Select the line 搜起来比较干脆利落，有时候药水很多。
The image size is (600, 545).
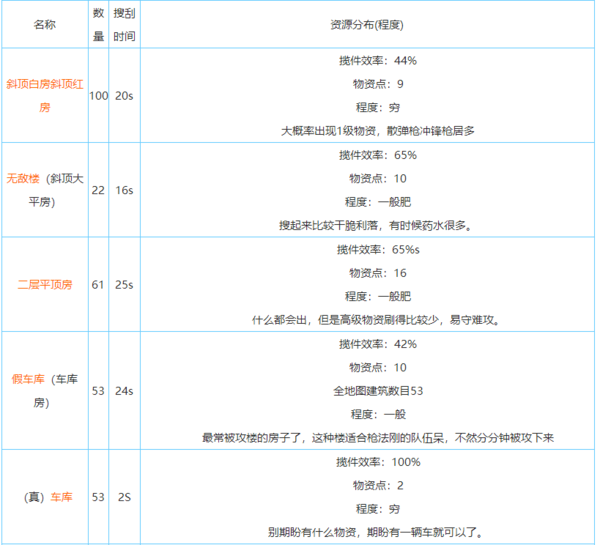pyautogui.click(x=377, y=226)
